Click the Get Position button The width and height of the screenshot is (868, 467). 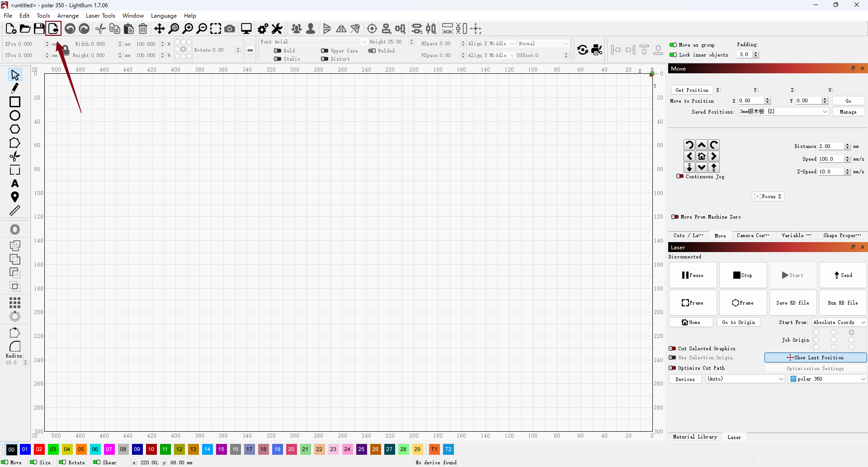(692, 90)
